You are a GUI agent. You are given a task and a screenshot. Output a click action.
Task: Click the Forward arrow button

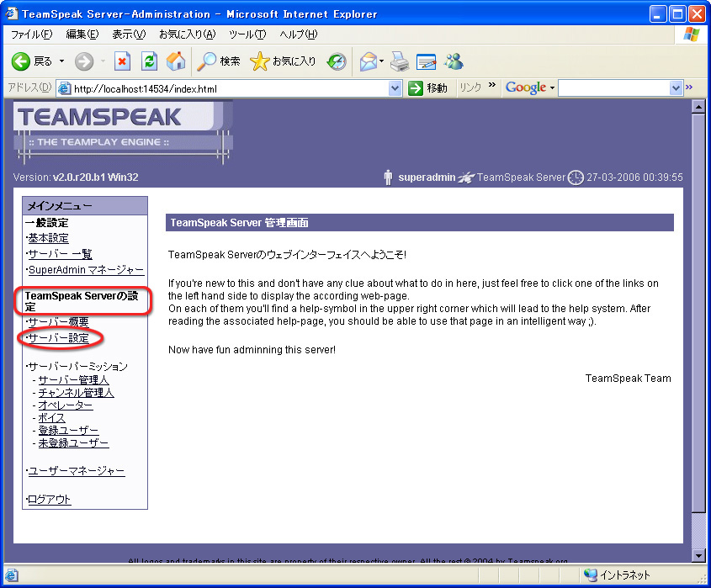84,61
